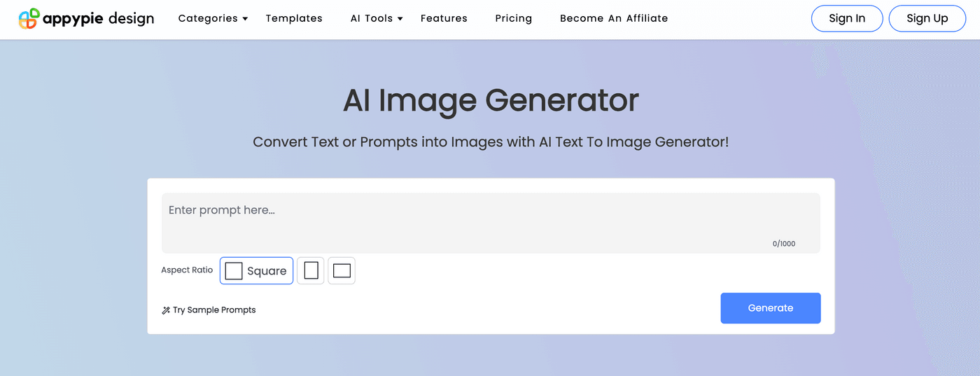The width and height of the screenshot is (980, 376).
Task: Open the Become An Affiliate link
Action: [x=614, y=19]
